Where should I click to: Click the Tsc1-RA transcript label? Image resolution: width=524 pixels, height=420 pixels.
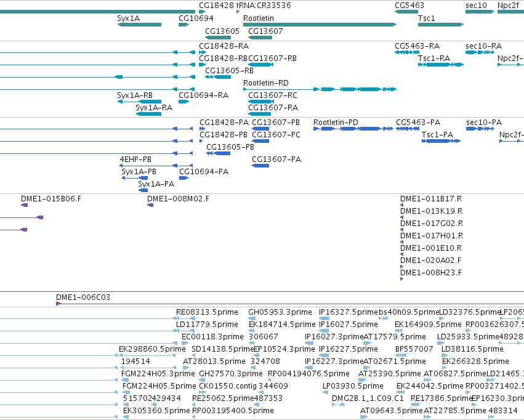point(434,59)
